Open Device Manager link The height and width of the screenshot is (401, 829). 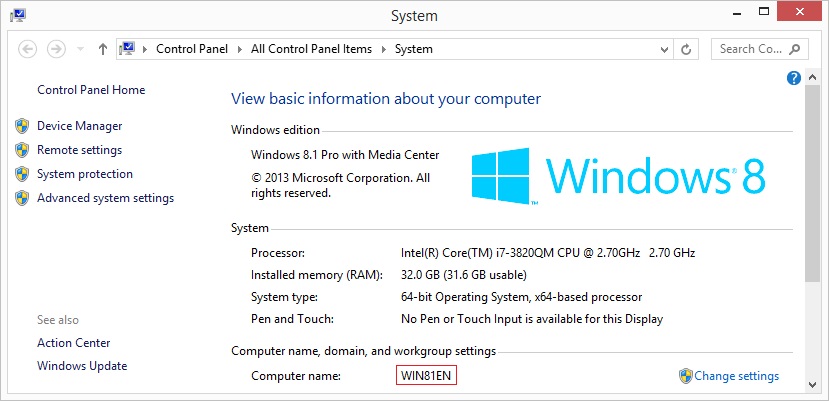click(x=79, y=126)
